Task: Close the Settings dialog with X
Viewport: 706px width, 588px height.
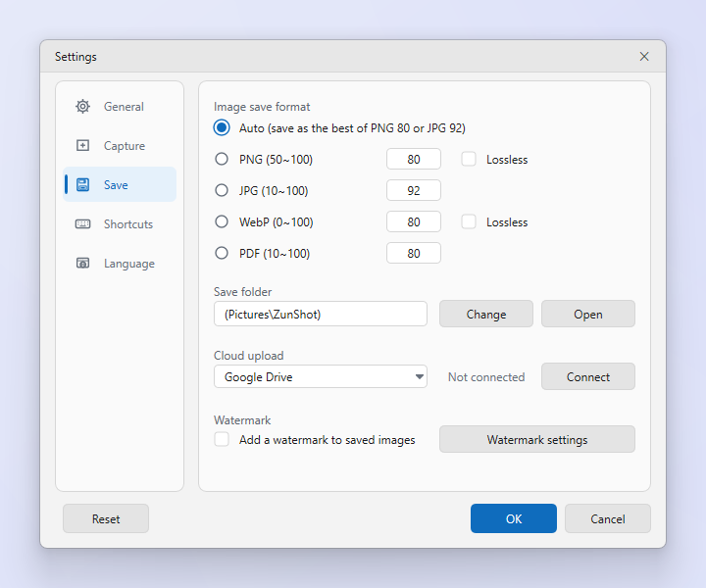Action: click(x=644, y=56)
